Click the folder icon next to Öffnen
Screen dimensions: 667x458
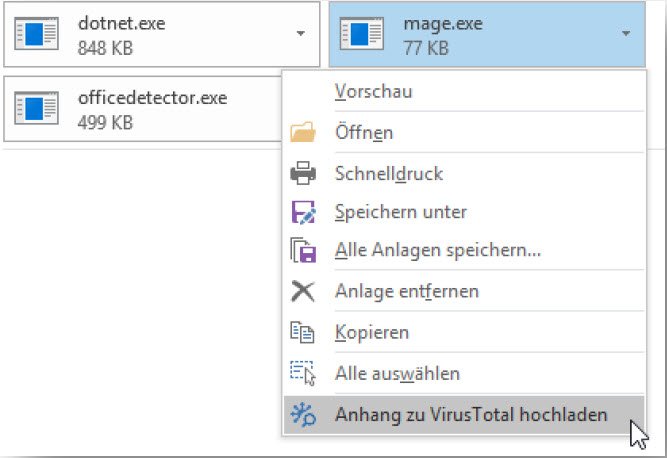coord(302,132)
